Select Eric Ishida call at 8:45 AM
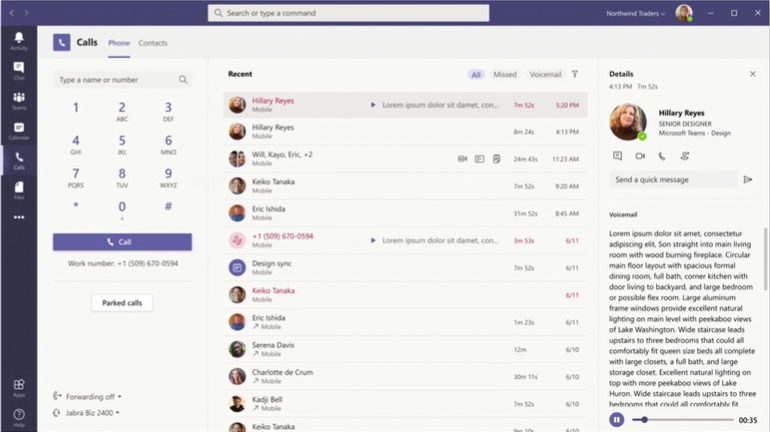Image resolution: width=770 pixels, height=432 pixels. (405, 214)
